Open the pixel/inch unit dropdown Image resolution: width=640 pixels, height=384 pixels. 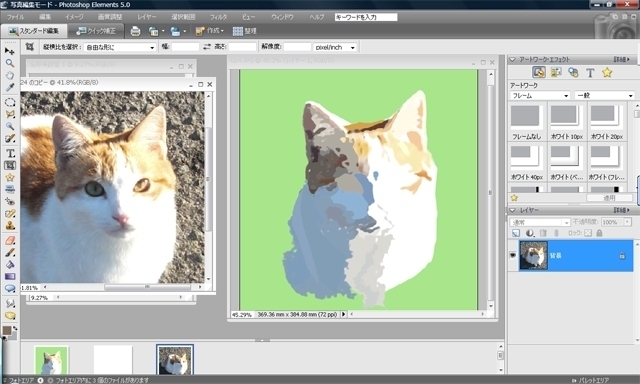[x=335, y=47]
